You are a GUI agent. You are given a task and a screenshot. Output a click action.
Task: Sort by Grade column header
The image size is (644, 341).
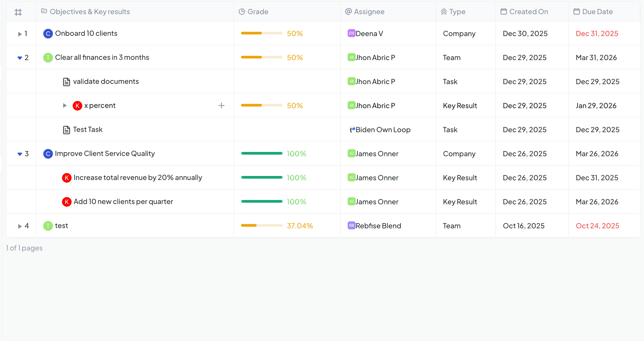click(258, 12)
